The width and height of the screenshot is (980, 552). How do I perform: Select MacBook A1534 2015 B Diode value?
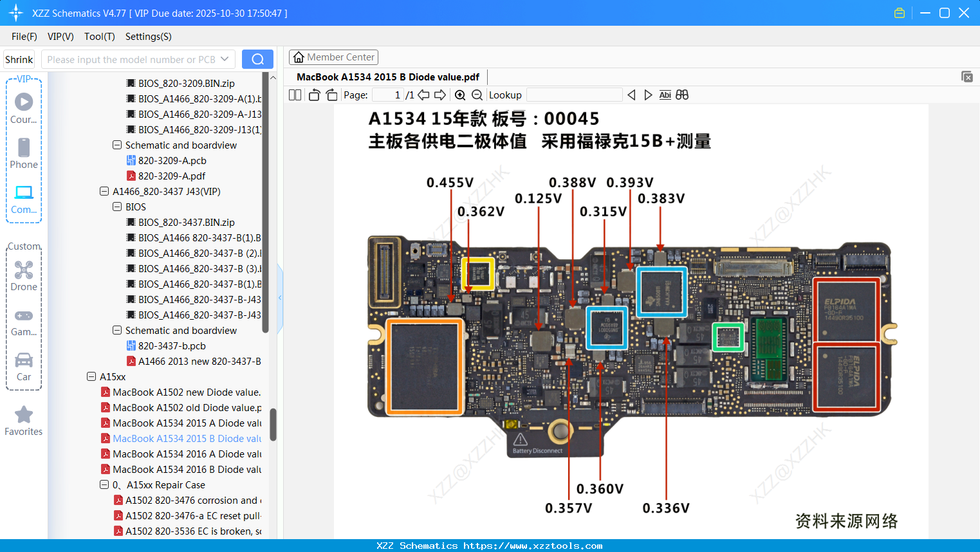181,439
